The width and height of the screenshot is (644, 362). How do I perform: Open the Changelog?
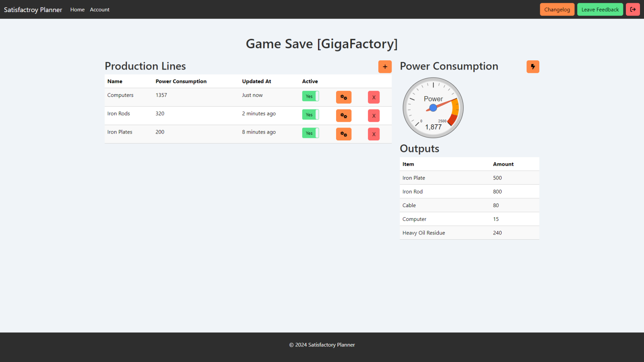coord(557,9)
